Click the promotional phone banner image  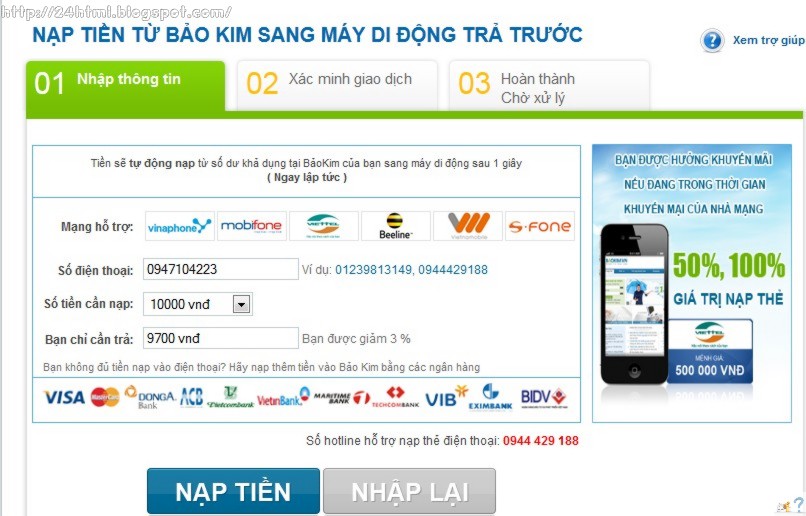[x=692, y=283]
